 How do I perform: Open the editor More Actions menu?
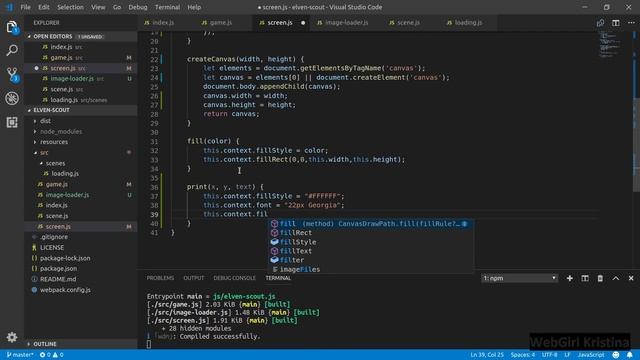[x=631, y=23]
